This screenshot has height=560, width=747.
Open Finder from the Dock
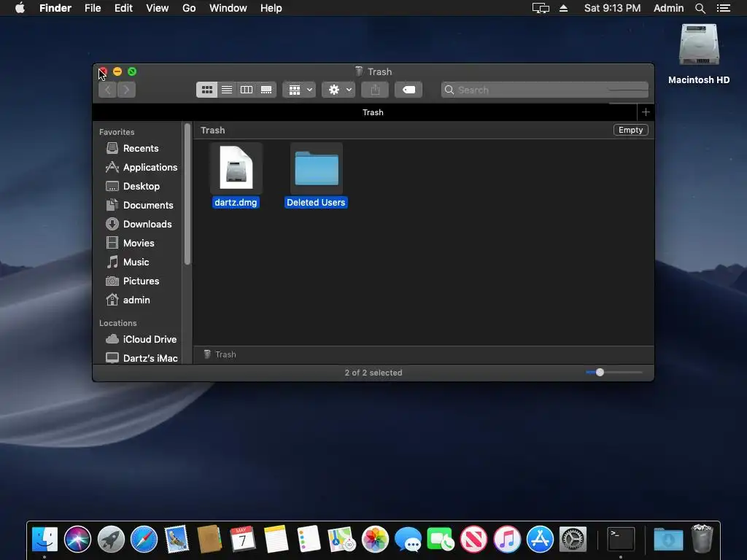(x=44, y=539)
